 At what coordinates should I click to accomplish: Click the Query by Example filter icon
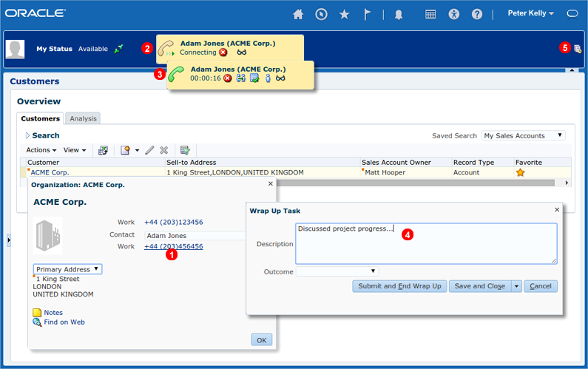coord(185,150)
